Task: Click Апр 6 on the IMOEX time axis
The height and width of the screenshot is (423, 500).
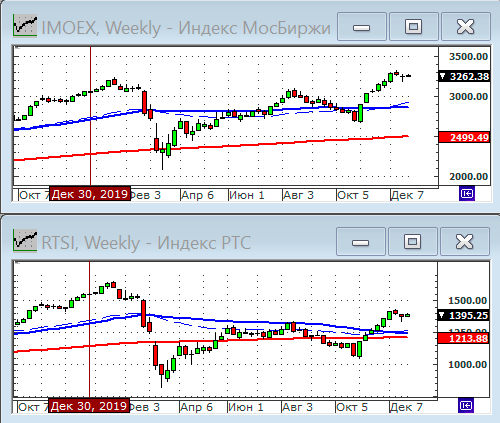Action: pos(197,195)
